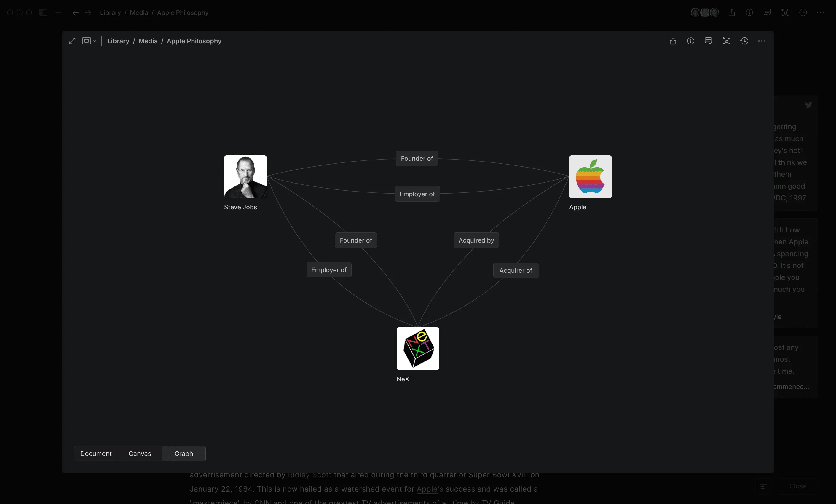
Task: Click the outline icon beside Close button
Action: pyautogui.click(x=763, y=486)
